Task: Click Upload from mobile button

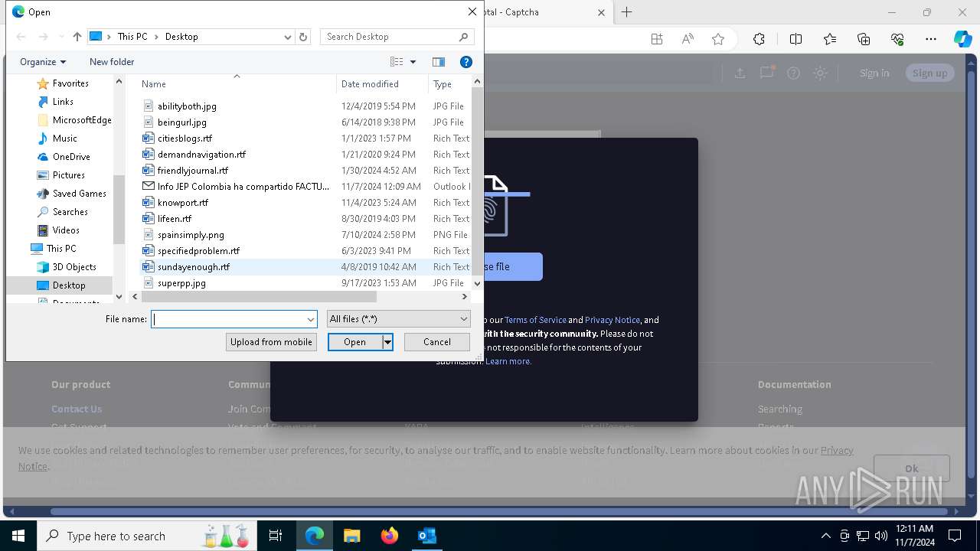Action: coord(271,342)
